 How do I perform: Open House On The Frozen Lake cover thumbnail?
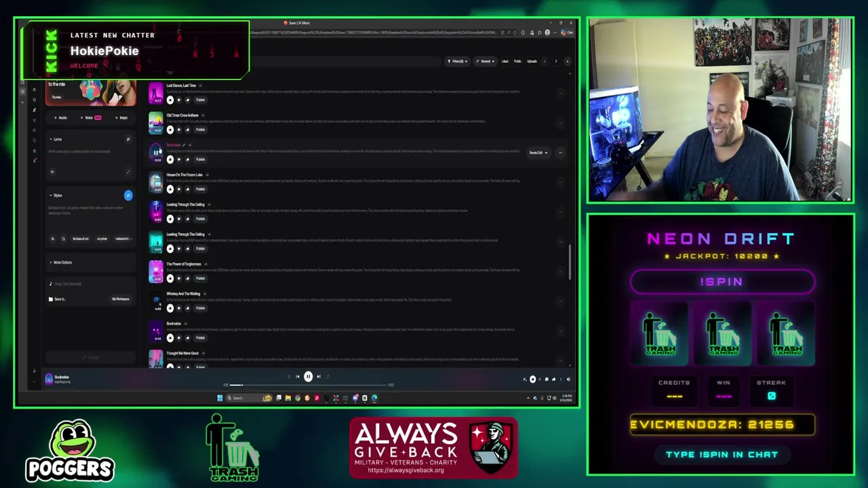coord(156,182)
